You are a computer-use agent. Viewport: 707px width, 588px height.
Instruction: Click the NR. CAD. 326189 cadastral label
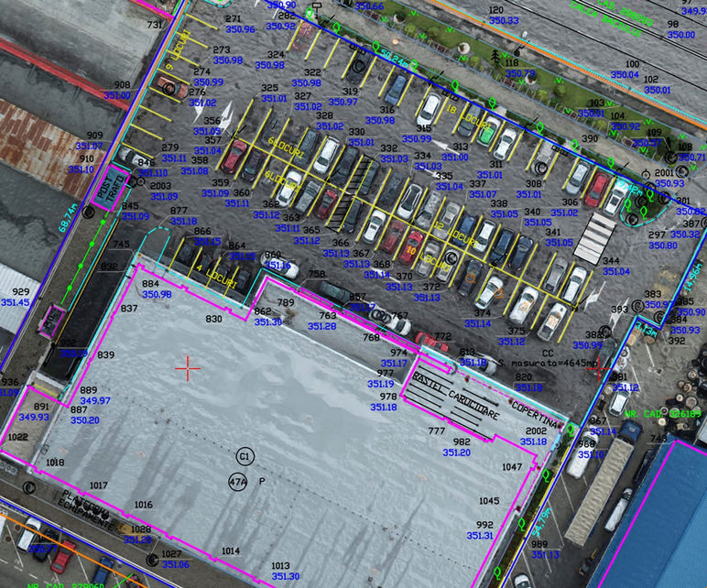(x=663, y=414)
